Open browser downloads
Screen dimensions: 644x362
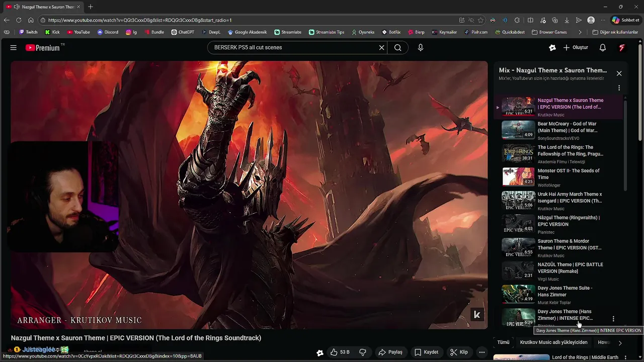click(567, 20)
